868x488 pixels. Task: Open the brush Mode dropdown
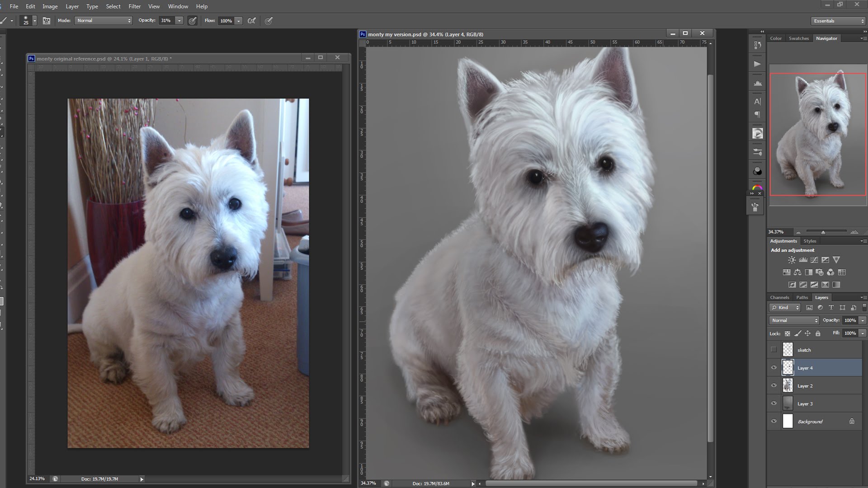104,21
